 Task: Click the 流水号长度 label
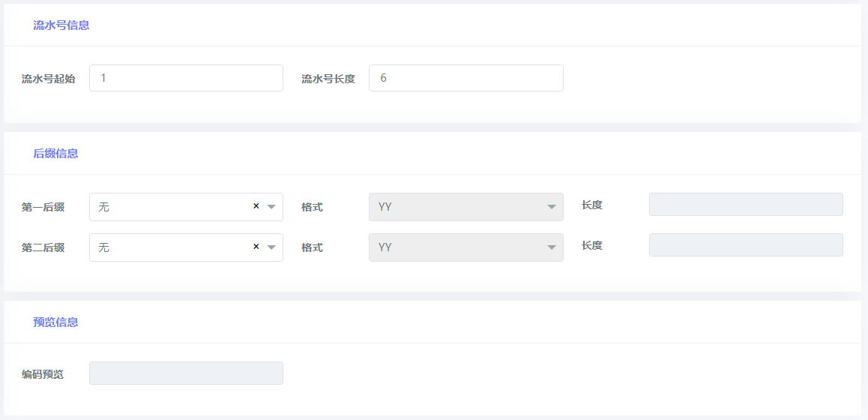tap(328, 79)
